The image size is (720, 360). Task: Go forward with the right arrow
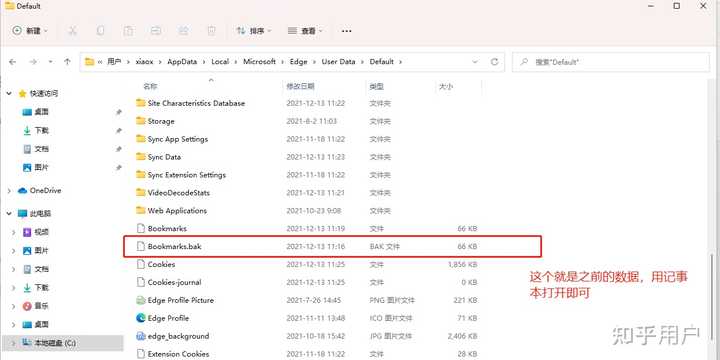pyautogui.click(x=33, y=62)
